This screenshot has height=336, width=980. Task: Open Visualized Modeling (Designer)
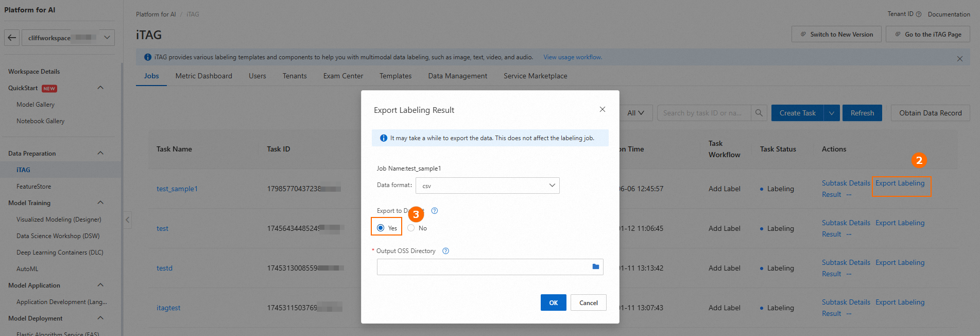point(59,220)
